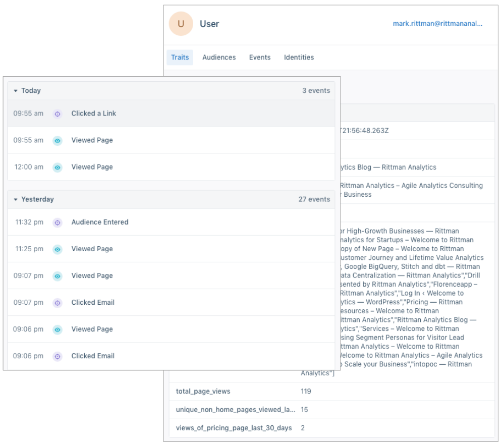
Task: Open the Clicked a Link event row
Action: coord(94,114)
